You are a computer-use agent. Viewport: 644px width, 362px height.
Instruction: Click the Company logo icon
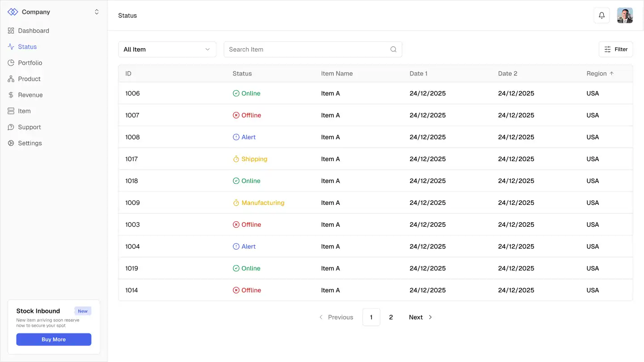click(x=13, y=12)
